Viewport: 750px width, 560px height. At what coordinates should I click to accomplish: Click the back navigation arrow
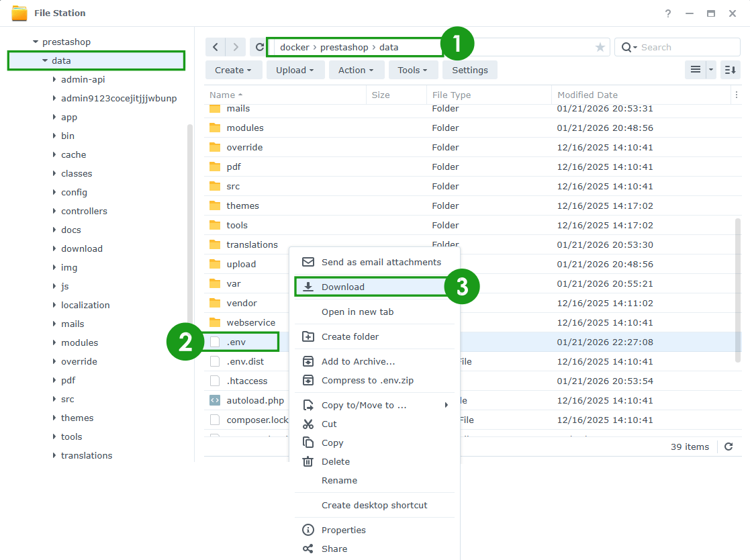pyautogui.click(x=215, y=47)
